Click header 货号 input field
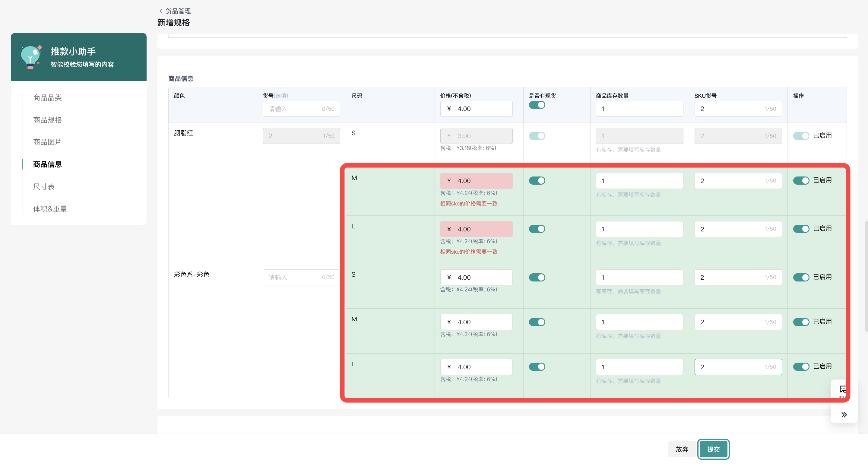The width and height of the screenshot is (868, 464). (301, 109)
